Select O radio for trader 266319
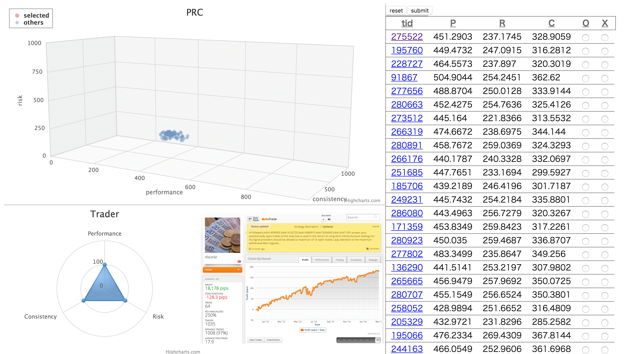Viewport: 644px width, 354px height. pyautogui.click(x=585, y=133)
